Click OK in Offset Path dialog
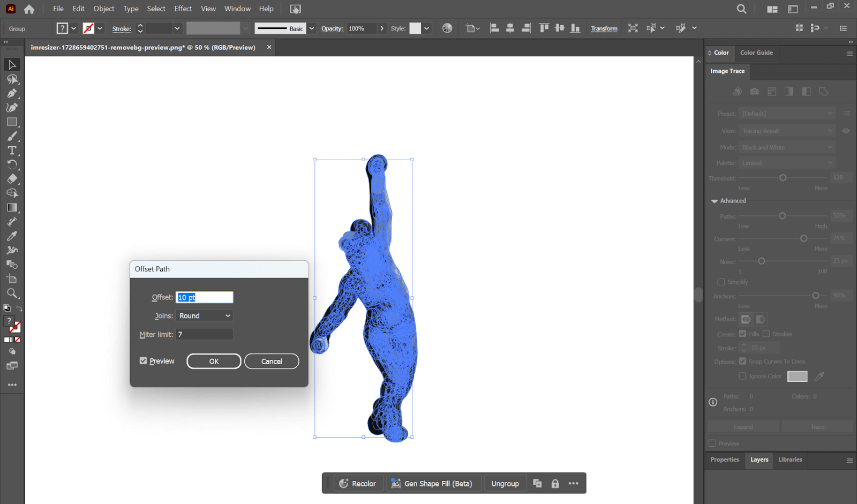The width and height of the screenshot is (857, 504). coord(214,362)
